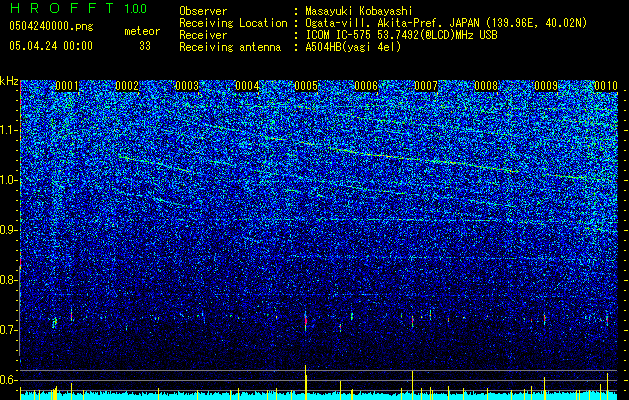Click the 0004 minute marker
This screenshot has height=400, width=629.
tap(247, 86)
